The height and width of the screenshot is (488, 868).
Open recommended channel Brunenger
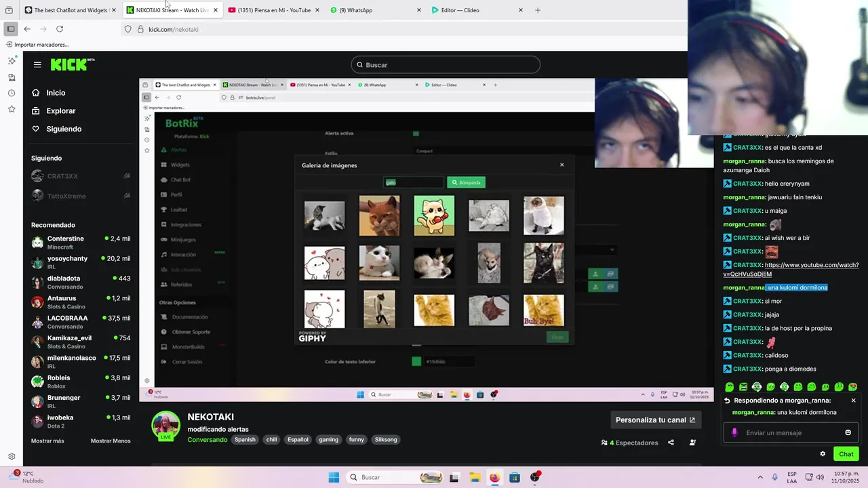click(81, 401)
